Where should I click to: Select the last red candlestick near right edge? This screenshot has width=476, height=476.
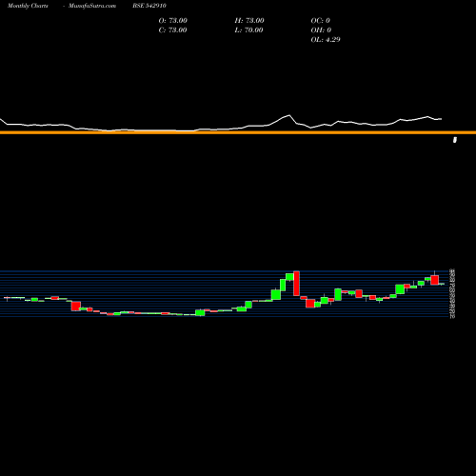[x=434, y=280]
